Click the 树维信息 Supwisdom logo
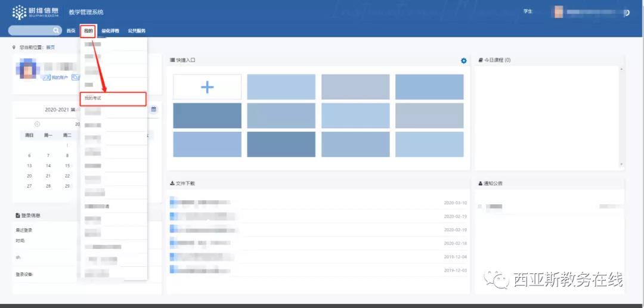The image size is (644, 308). tap(35, 12)
